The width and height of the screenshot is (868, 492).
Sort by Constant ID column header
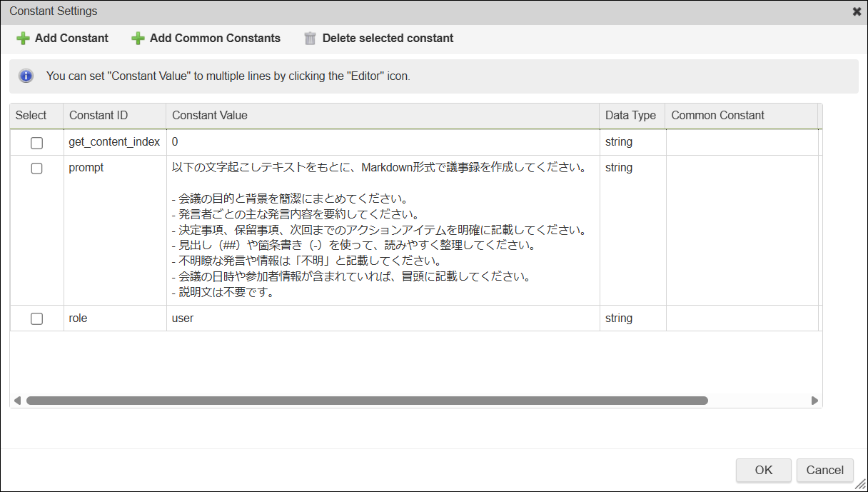click(99, 116)
